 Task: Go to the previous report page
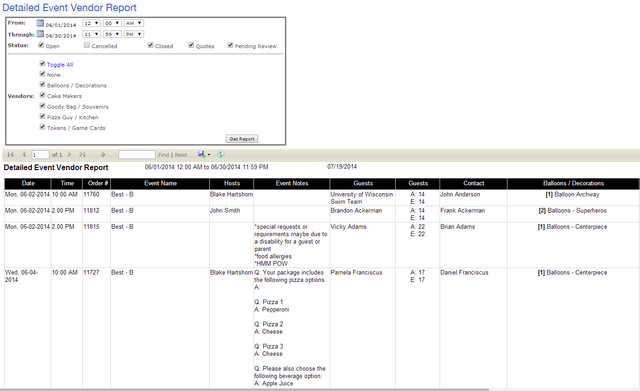coord(24,154)
